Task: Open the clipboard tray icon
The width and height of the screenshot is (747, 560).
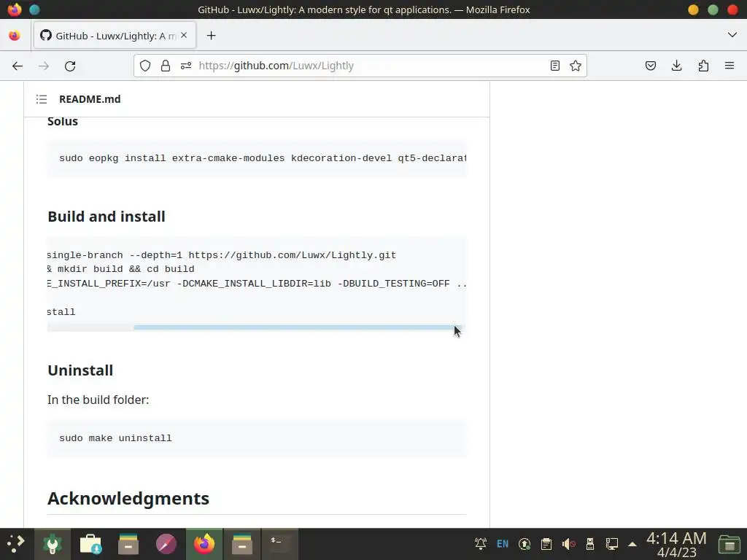Action: [546, 544]
